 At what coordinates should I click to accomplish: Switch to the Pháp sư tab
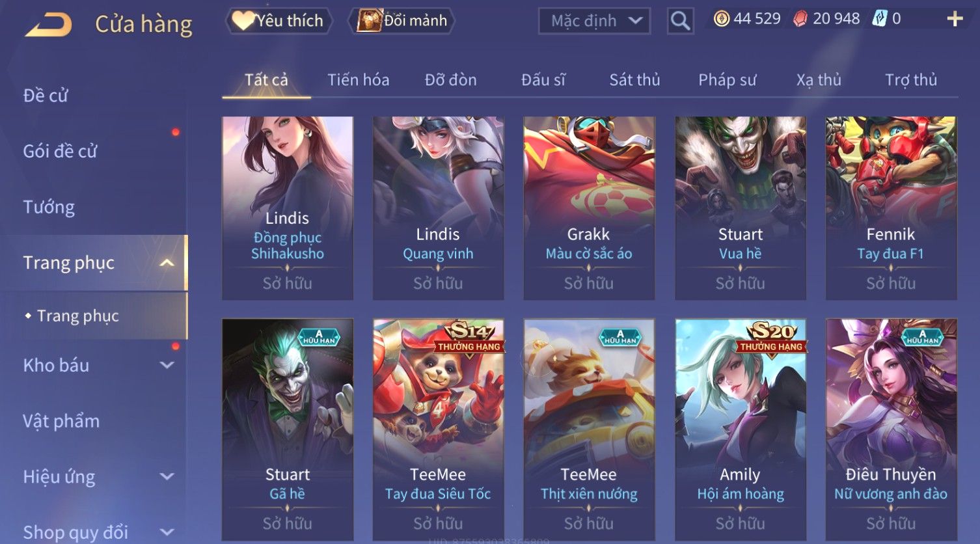(x=728, y=80)
